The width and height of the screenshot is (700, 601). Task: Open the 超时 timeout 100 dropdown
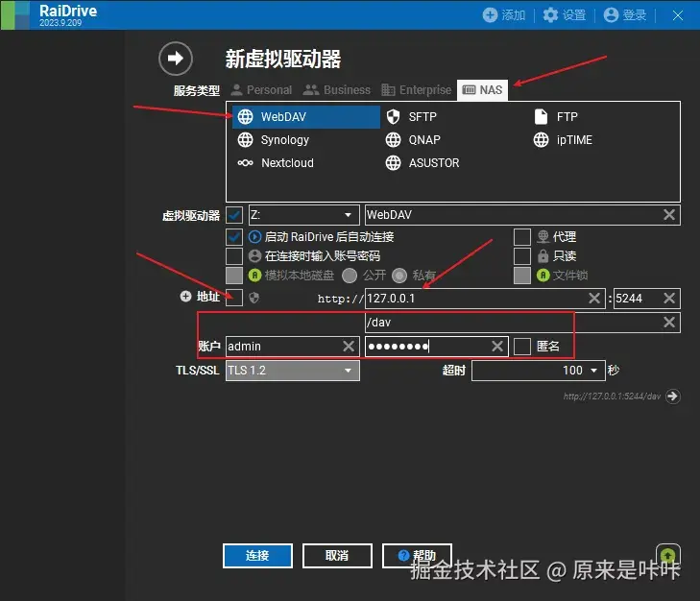pos(538,371)
